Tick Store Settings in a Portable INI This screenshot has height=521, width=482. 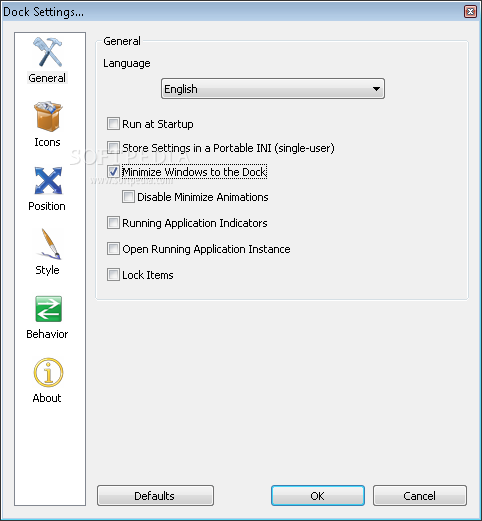click(113, 148)
